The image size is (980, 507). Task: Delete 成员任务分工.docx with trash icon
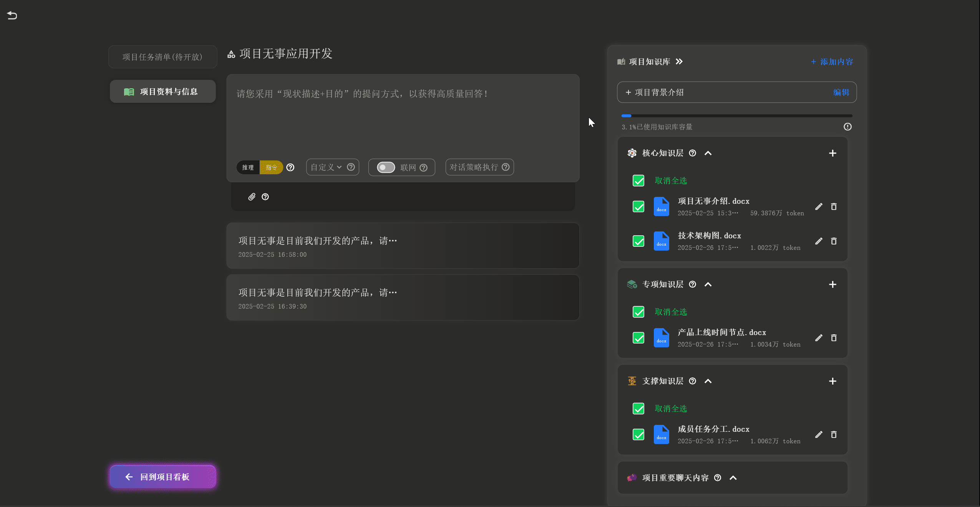[834, 434]
